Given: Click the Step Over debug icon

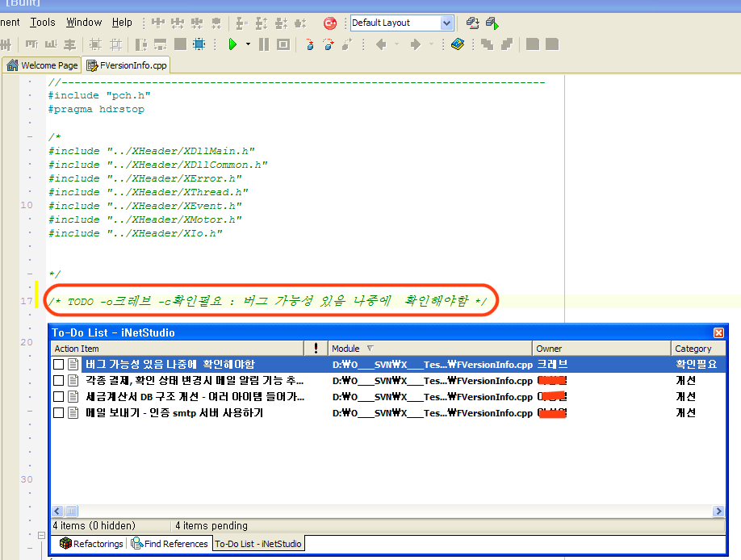Looking at the screenshot, I should tap(329, 44).
